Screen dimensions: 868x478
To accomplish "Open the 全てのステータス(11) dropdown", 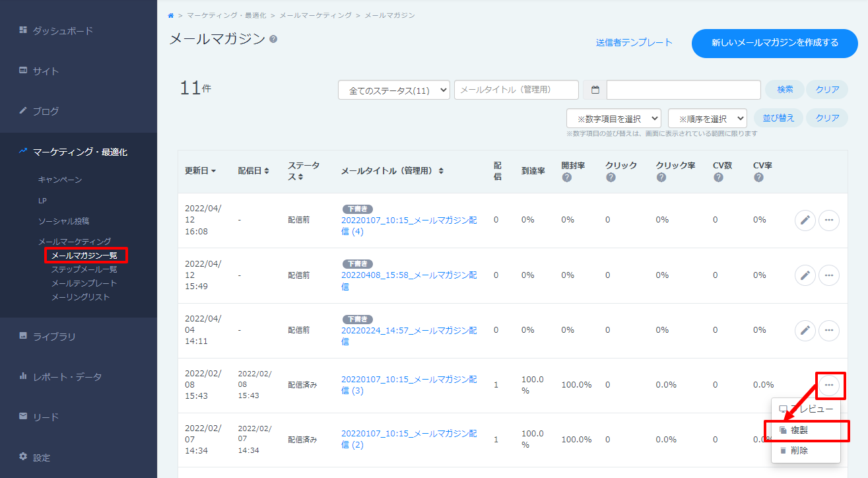I will point(394,90).
